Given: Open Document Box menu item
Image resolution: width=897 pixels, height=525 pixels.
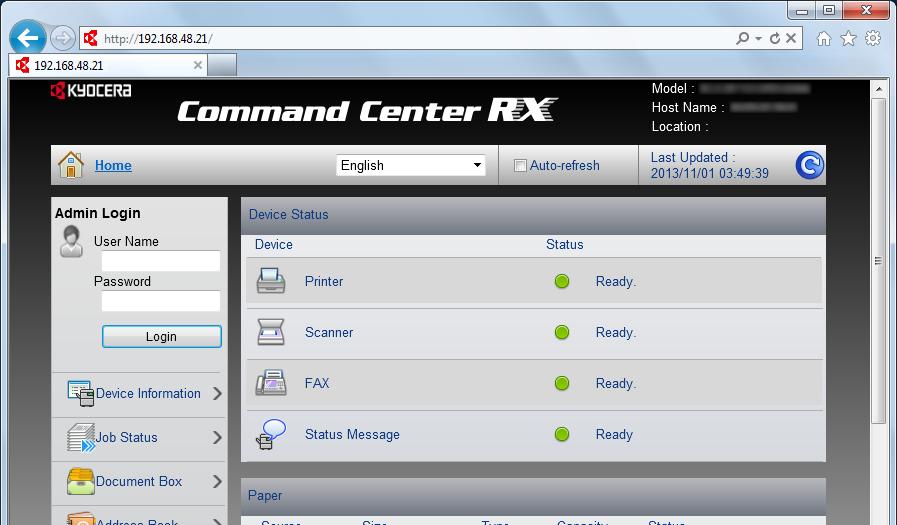Looking at the screenshot, I should click(x=138, y=482).
